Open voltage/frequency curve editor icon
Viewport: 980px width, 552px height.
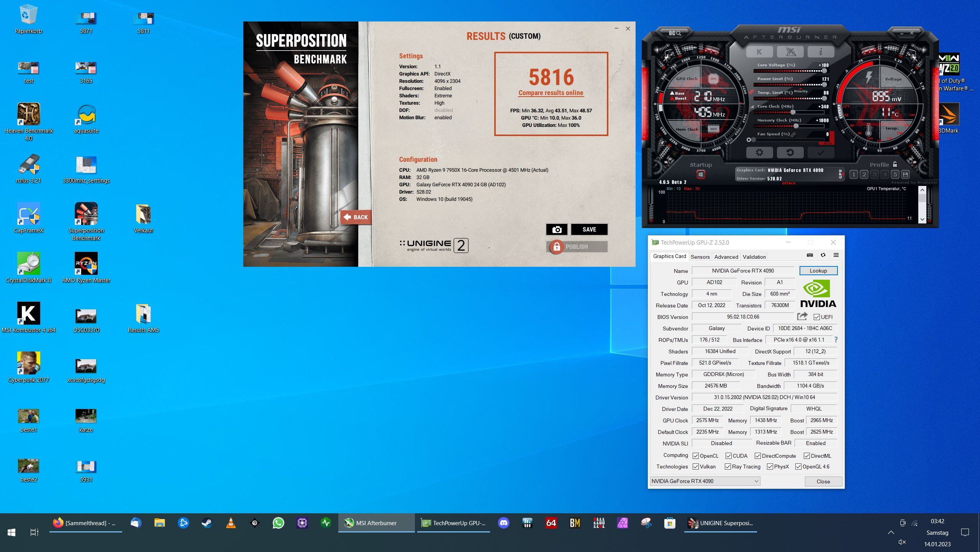(751, 107)
